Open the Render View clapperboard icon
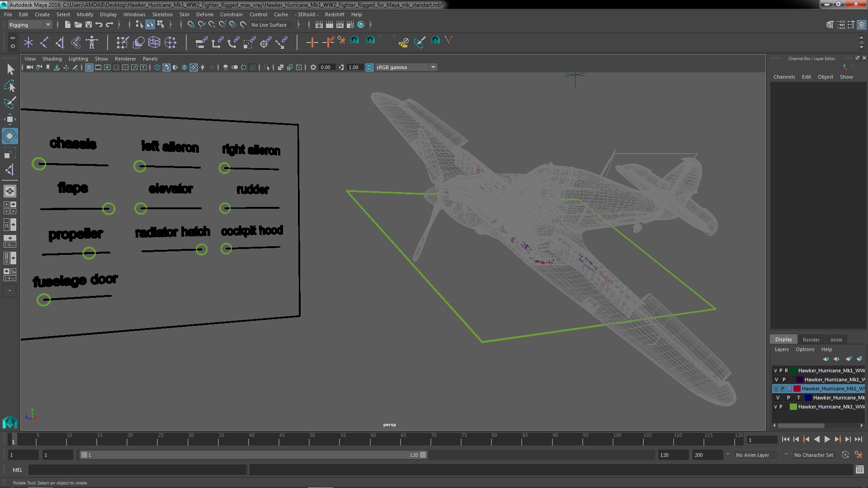Screen dimensions: 868x488 pos(319,25)
